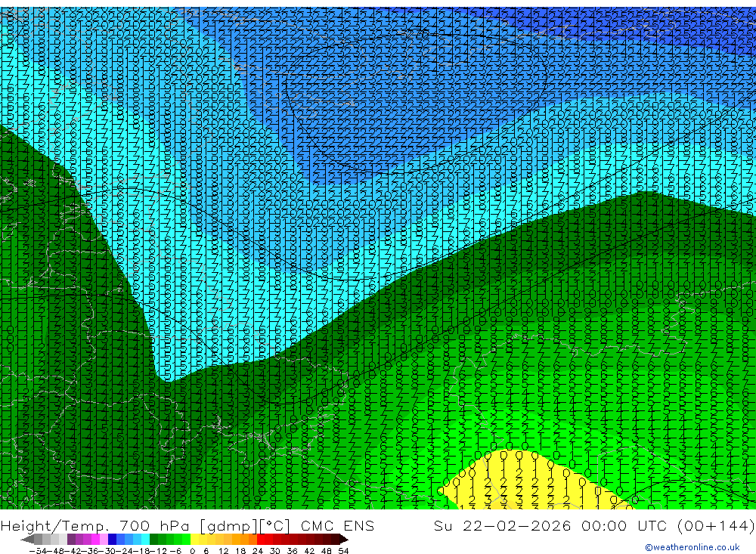Screen dimensions: 756x554
Task: Open the weatheronline.co.uk copyright link
Action: coord(692,547)
